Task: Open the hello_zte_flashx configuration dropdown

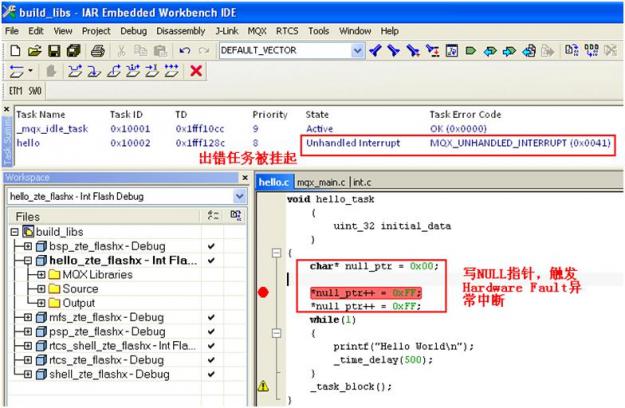Action: (240, 196)
